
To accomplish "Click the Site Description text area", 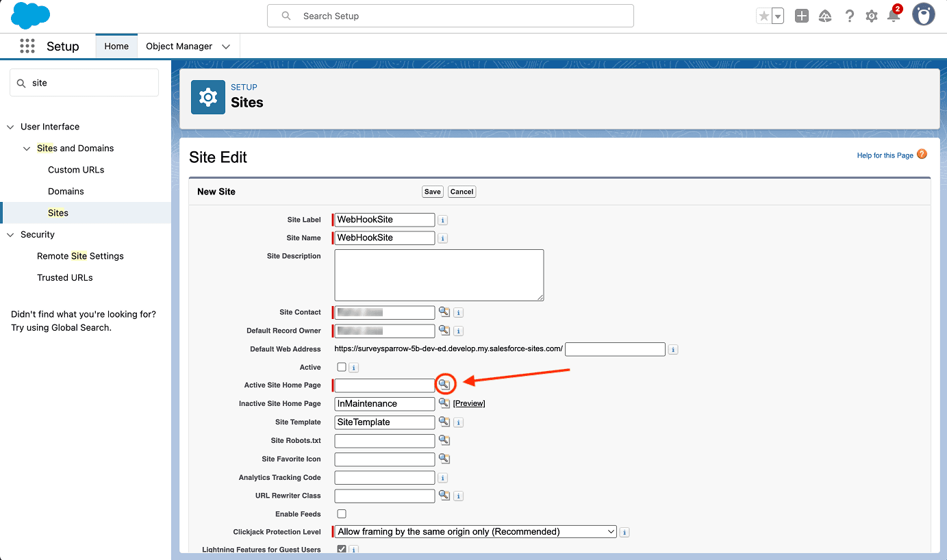I will coord(439,275).
